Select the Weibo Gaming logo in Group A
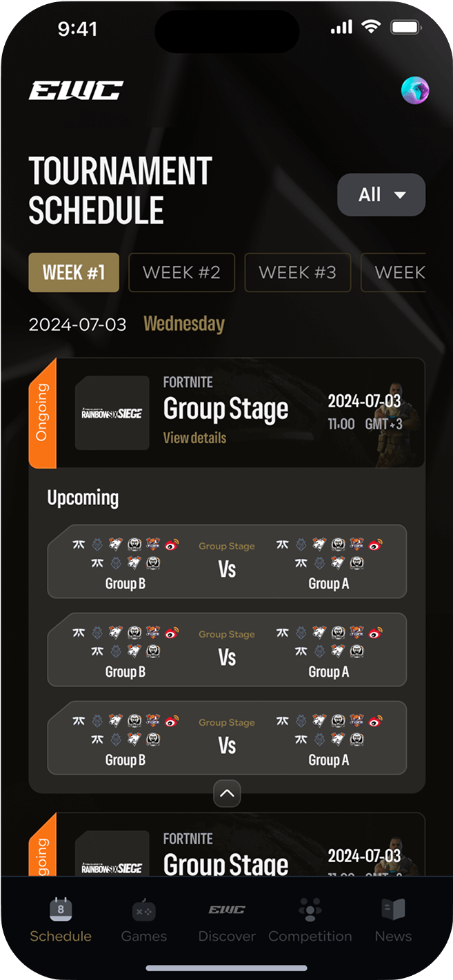Viewport: 453px width, 980px height. pos(375,544)
